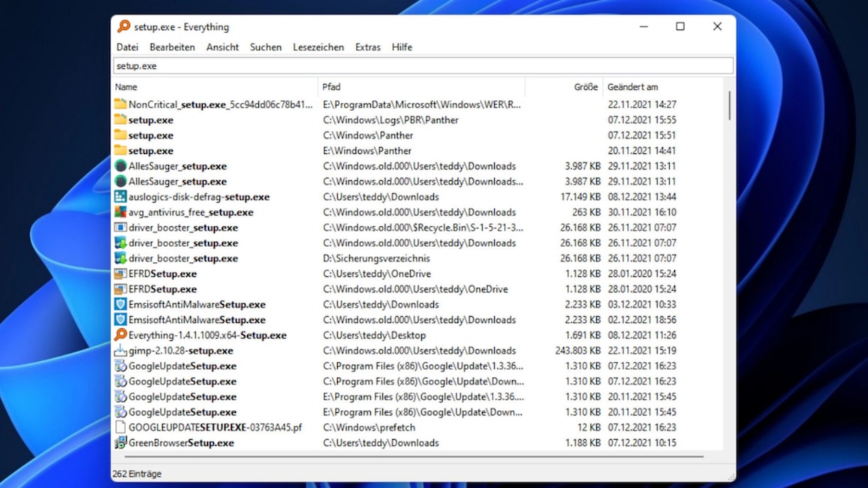Click the vertical scrollbar thumb in results list

[x=729, y=105]
